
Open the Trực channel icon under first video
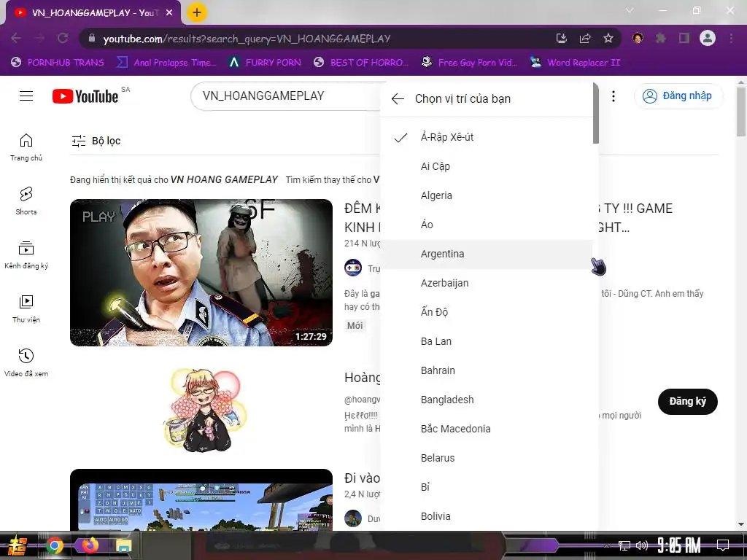pyautogui.click(x=353, y=268)
